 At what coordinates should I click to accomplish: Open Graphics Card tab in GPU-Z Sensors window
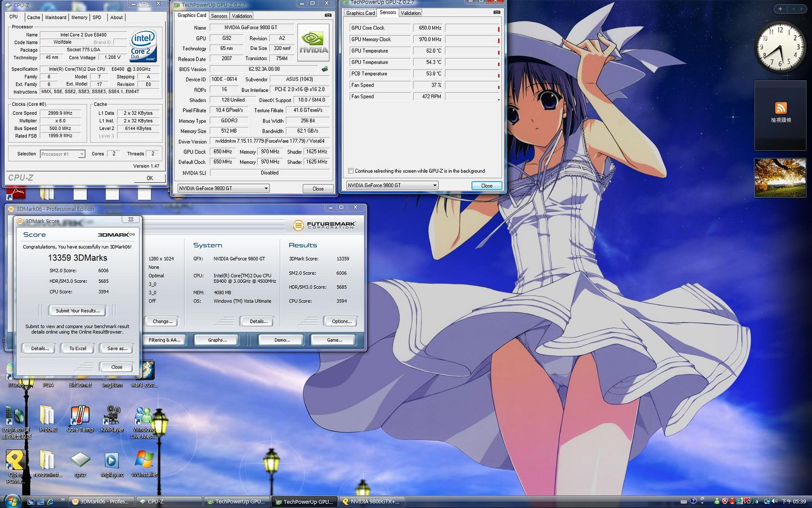[360, 13]
